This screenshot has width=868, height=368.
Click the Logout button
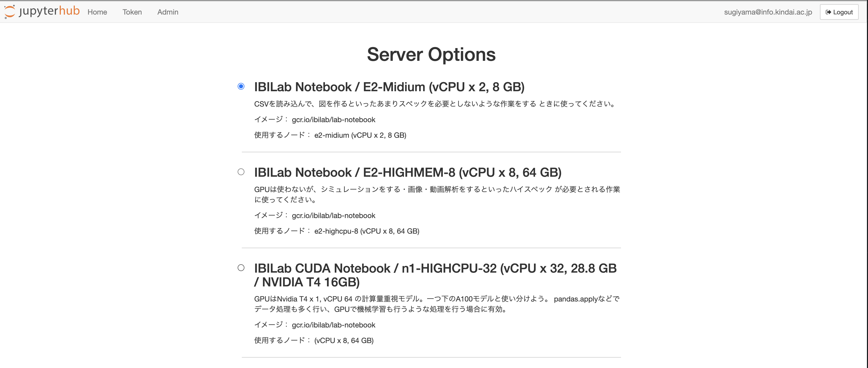coord(839,12)
